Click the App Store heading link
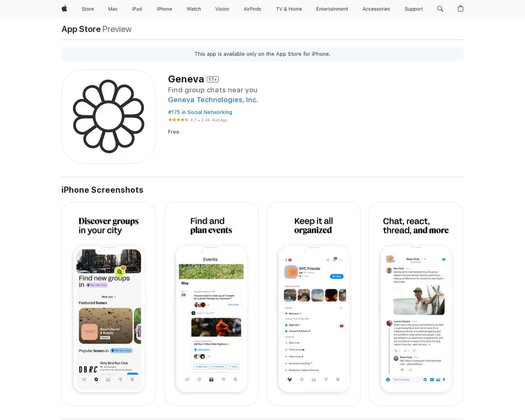Image resolution: width=525 pixels, height=420 pixels. (x=81, y=29)
